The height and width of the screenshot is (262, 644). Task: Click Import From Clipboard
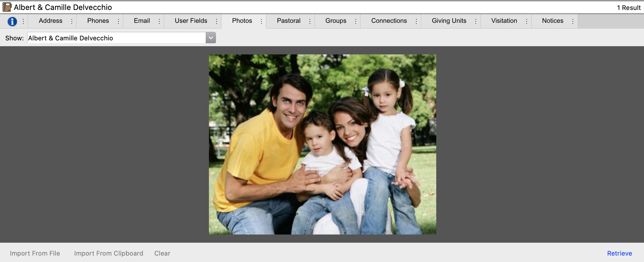[108, 253]
